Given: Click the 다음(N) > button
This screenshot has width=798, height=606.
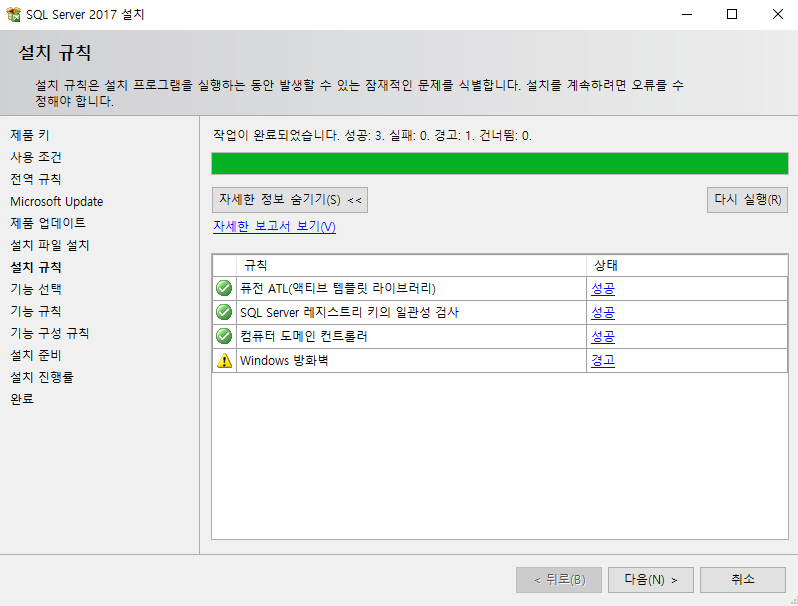Looking at the screenshot, I should tap(650, 580).
